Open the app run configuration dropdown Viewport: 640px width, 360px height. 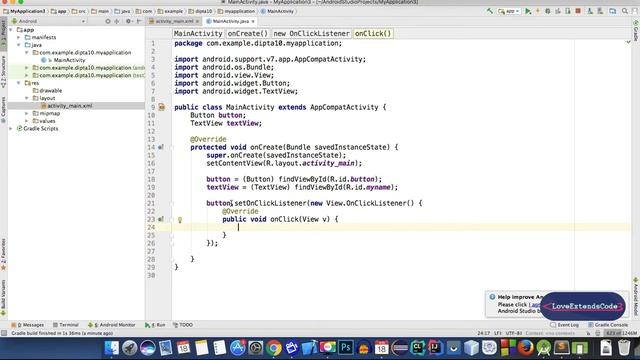[x=509, y=11]
